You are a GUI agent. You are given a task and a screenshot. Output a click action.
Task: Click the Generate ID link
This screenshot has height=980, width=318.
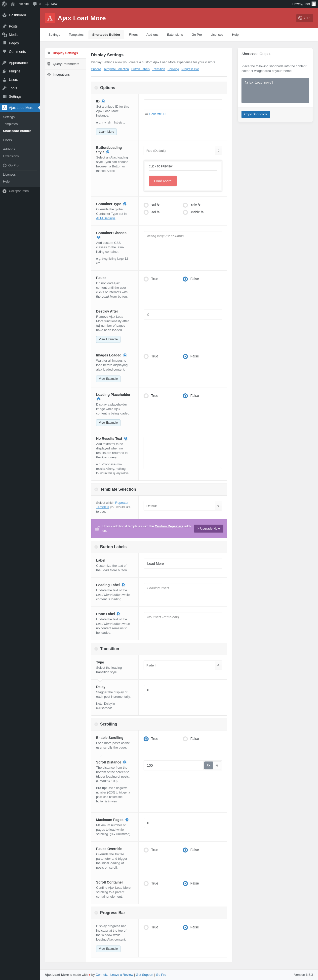click(x=157, y=114)
